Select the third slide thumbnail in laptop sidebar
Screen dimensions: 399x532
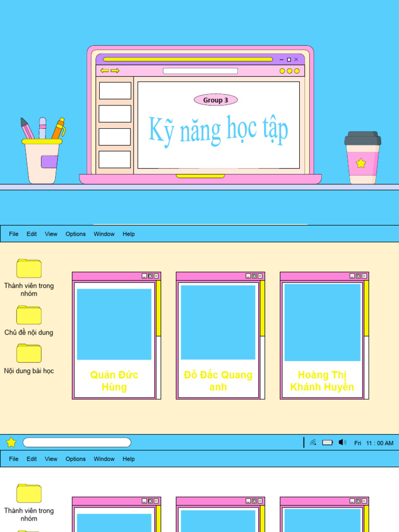115,137
